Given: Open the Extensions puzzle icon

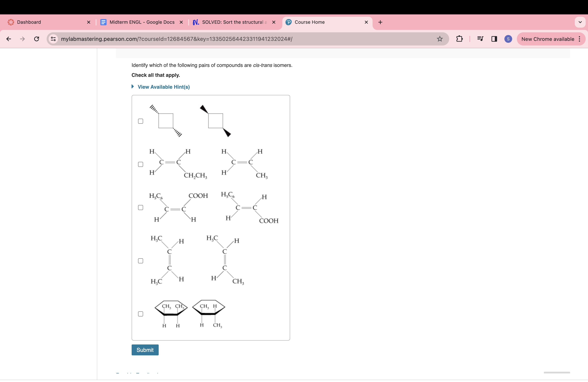Looking at the screenshot, I should 459,39.
